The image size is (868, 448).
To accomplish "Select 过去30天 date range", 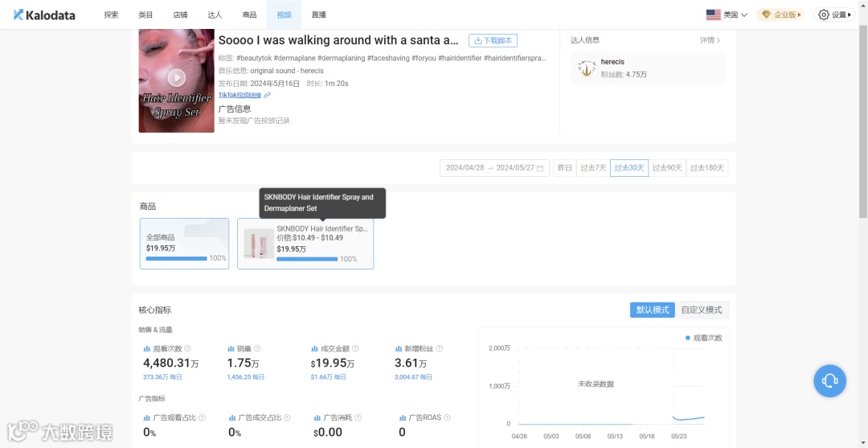I will (x=629, y=168).
